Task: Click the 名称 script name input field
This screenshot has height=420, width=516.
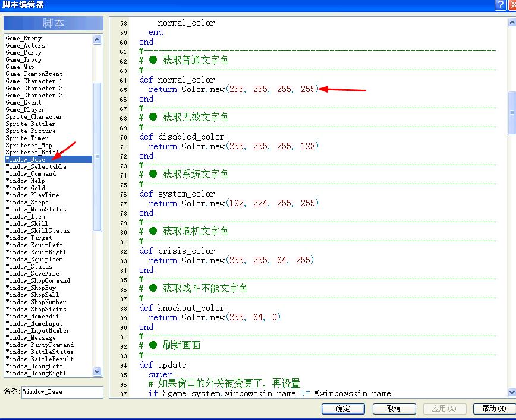Action: tap(62, 392)
